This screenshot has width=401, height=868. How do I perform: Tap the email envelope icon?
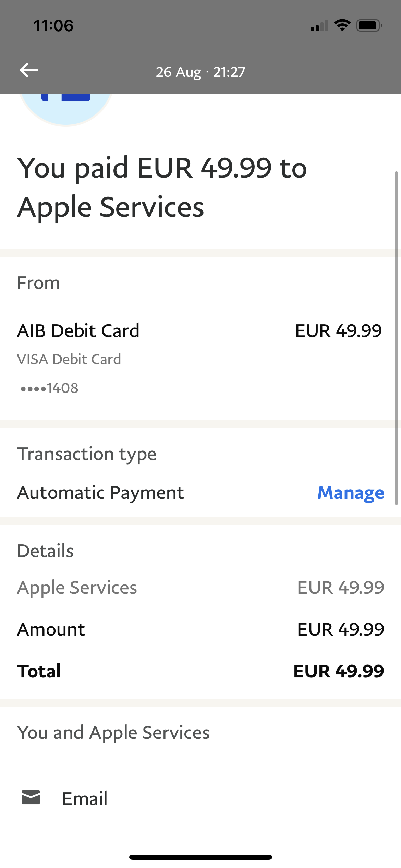click(x=31, y=797)
